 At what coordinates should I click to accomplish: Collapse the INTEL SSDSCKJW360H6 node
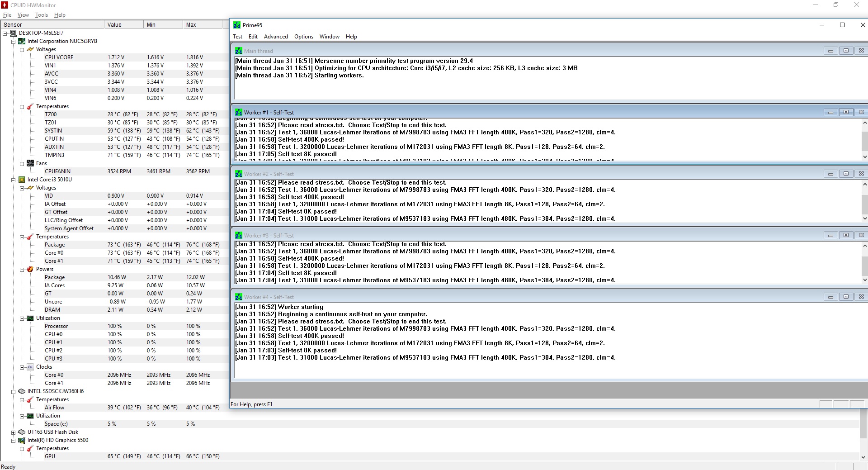point(13,391)
